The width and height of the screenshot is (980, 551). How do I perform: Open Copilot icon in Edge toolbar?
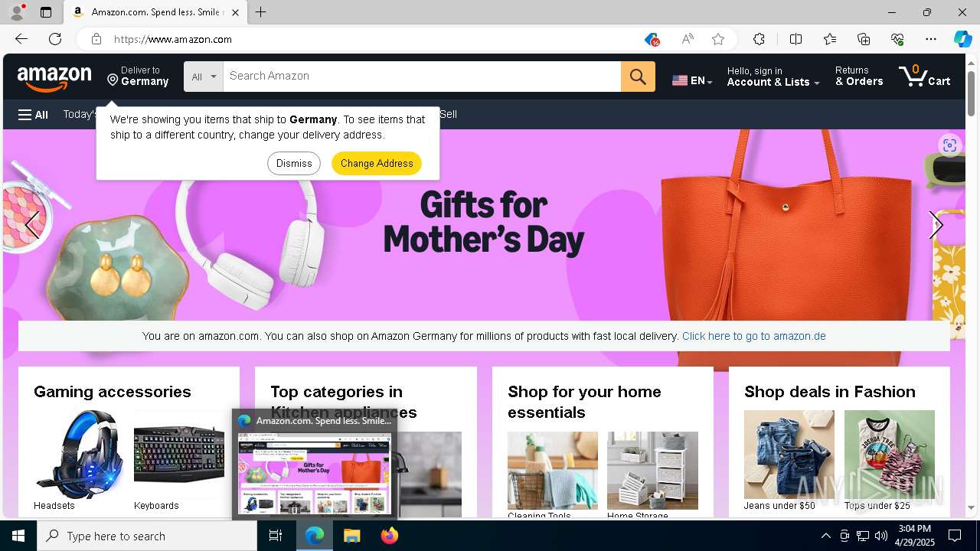click(x=962, y=39)
